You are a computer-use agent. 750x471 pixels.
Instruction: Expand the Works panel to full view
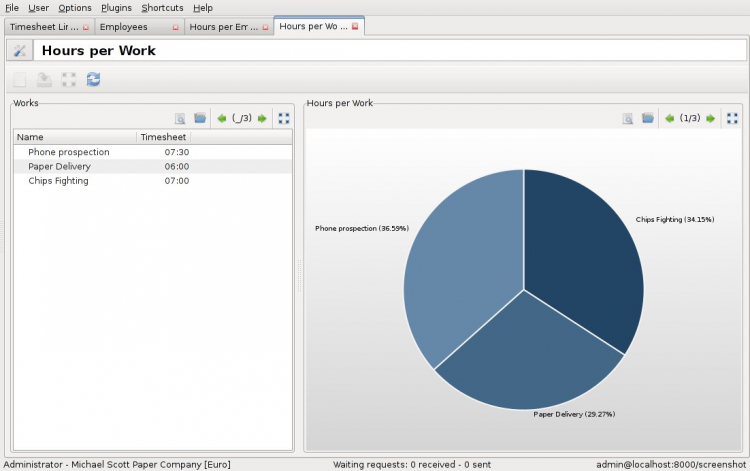[284, 119]
